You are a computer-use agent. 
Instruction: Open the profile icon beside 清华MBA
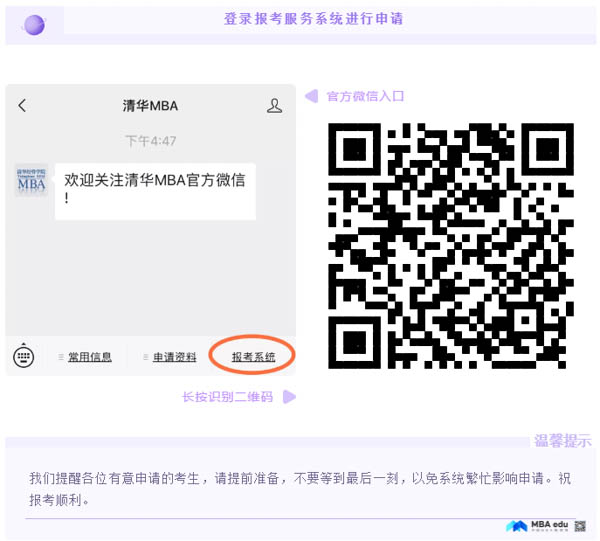(274, 106)
